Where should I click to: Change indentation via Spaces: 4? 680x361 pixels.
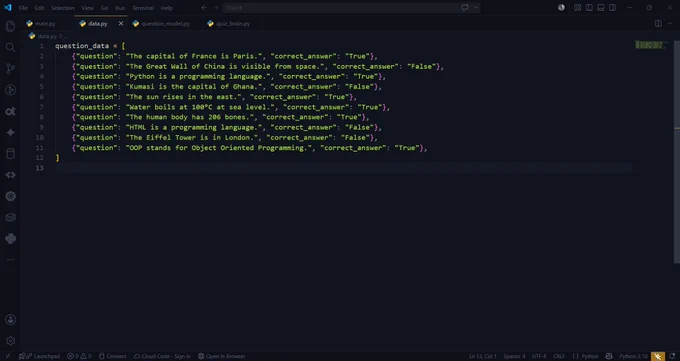tap(514, 356)
